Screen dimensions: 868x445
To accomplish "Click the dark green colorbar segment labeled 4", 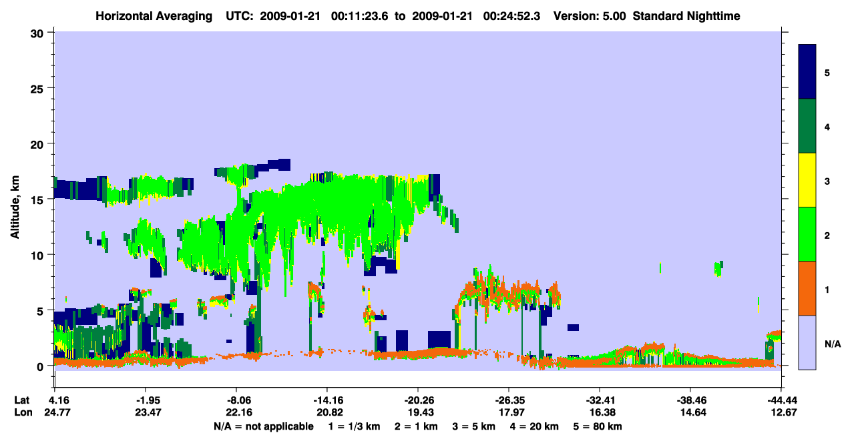I will [x=807, y=126].
